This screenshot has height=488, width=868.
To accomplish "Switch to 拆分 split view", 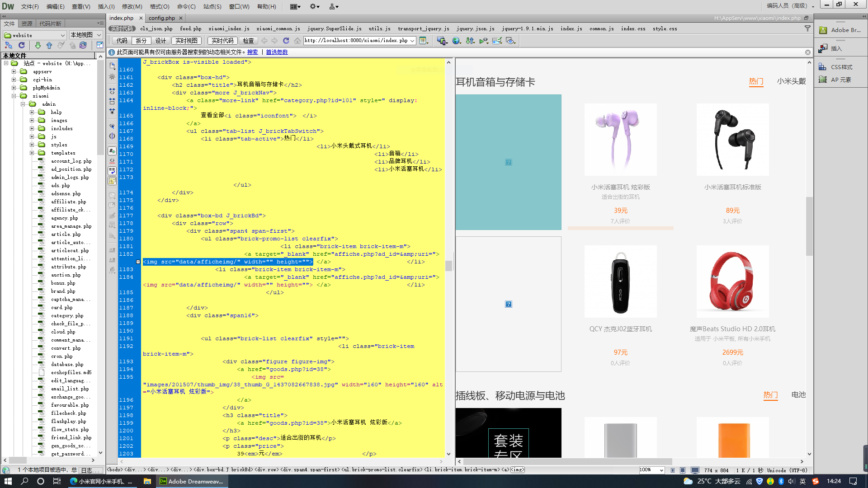I will [141, 41].
